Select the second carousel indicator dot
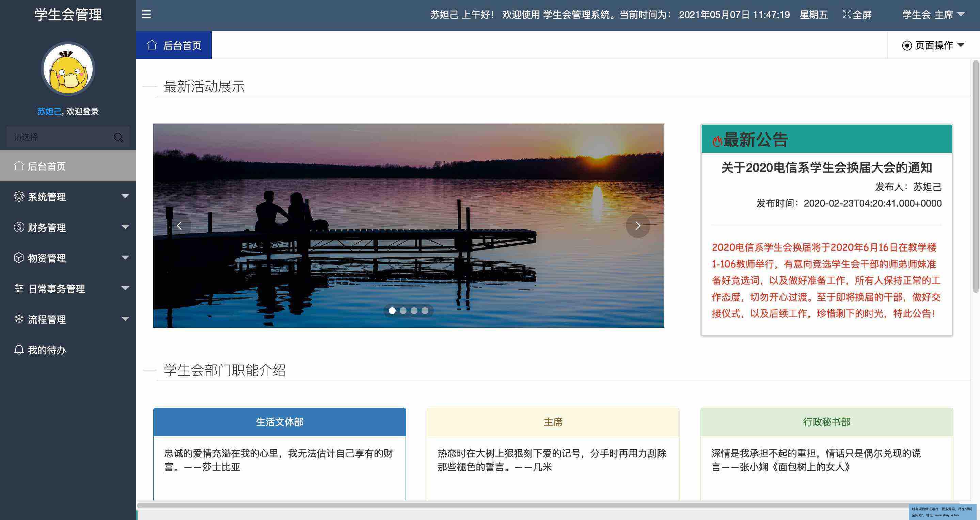Viewport: 980px width, 520px height. tap(403, 311)
